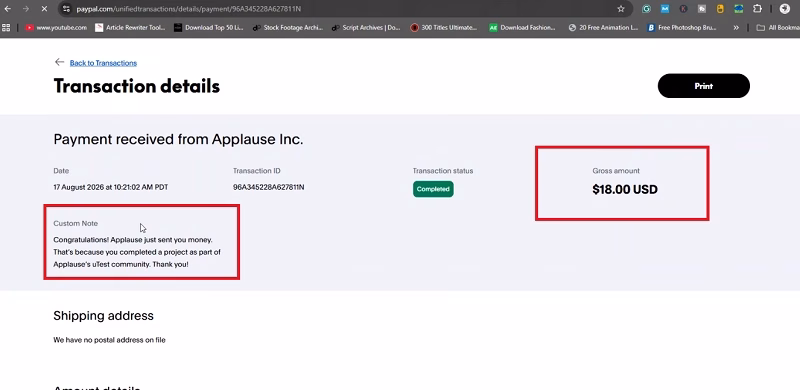Open the Extensions puzzle icon
Viewport: 800px width, 390px height.
point(757,9)
